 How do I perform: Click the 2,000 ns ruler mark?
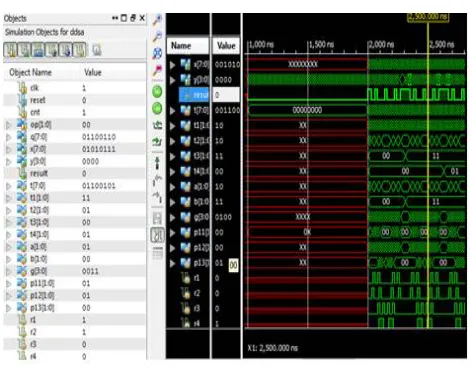[x=381, y=44]
